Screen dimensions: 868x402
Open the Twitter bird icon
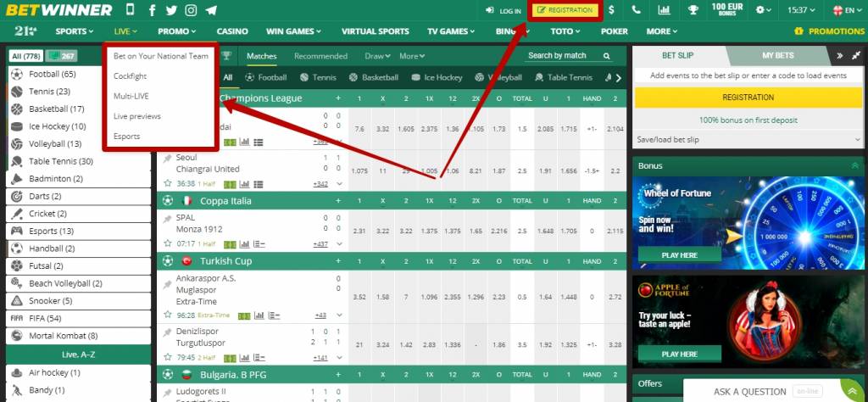[171, 10]
